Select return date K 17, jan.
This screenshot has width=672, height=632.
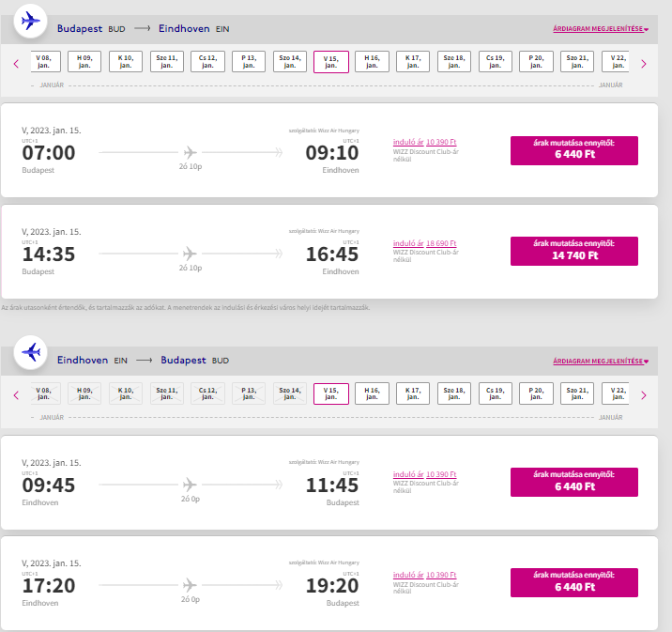pyautogui.click(x=413, y=393)
